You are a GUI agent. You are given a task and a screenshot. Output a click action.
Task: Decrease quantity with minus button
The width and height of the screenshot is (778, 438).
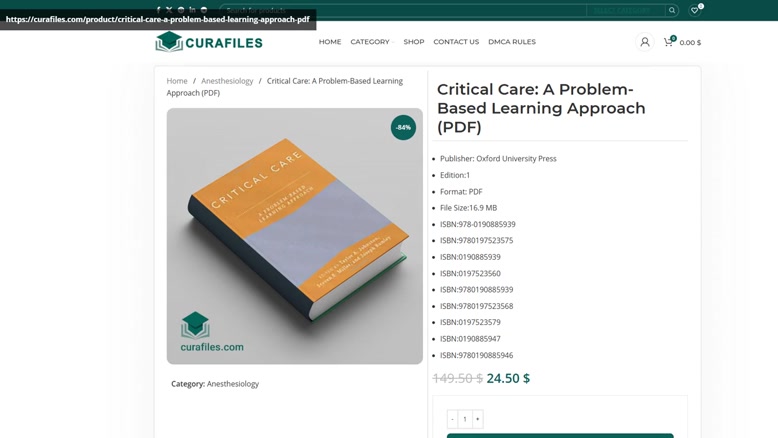(x=452, y=419)
